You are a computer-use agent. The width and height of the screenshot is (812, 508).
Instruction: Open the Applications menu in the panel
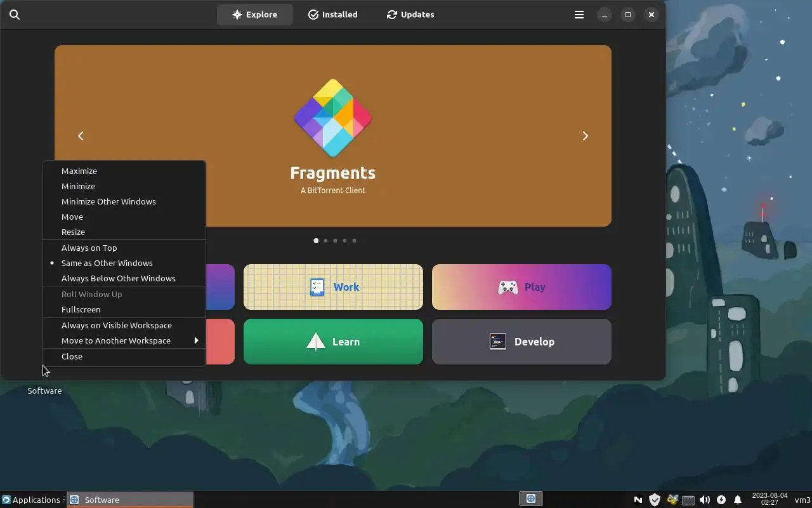[32, 500]
